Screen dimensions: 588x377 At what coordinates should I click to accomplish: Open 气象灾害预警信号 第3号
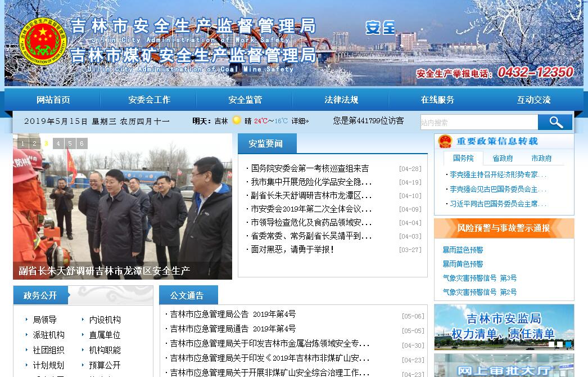(x=480, y=278)
